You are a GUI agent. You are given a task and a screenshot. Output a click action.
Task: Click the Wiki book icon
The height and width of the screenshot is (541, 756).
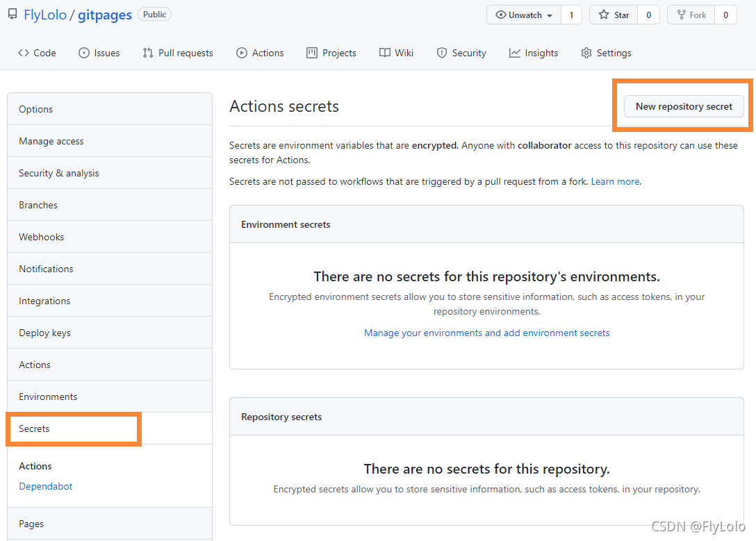(x=385, y=53)
